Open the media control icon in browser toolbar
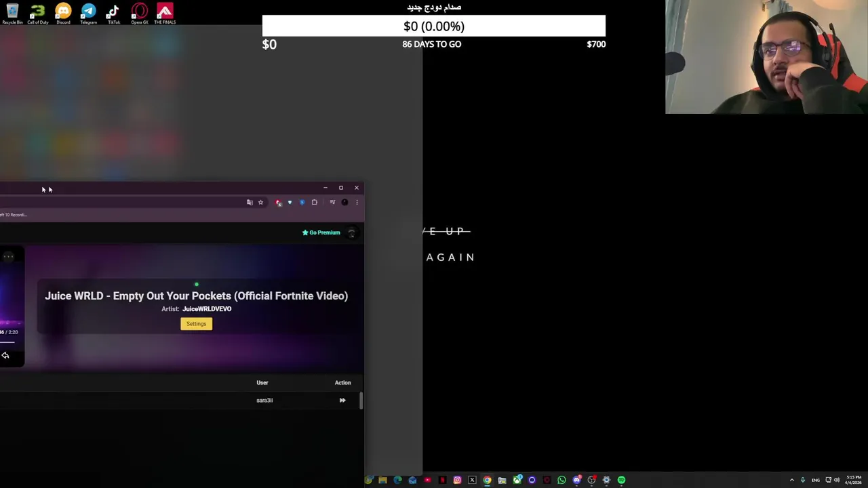The image size is (868, 488). (x=332, y=202)
